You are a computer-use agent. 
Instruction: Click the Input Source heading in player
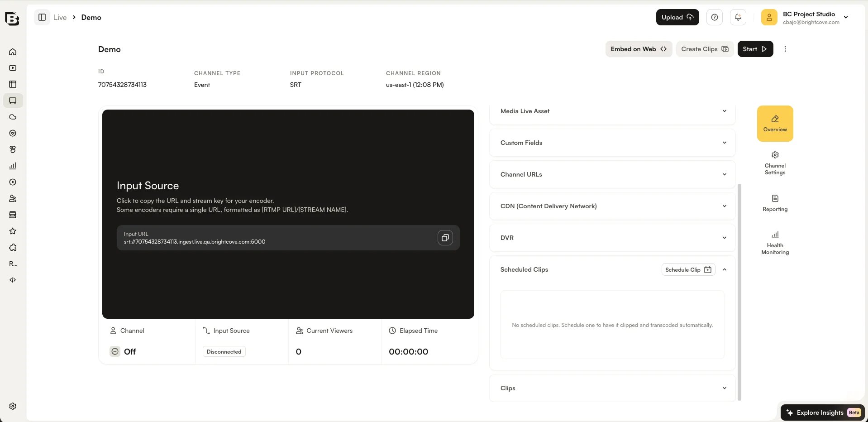pos(148,186)
